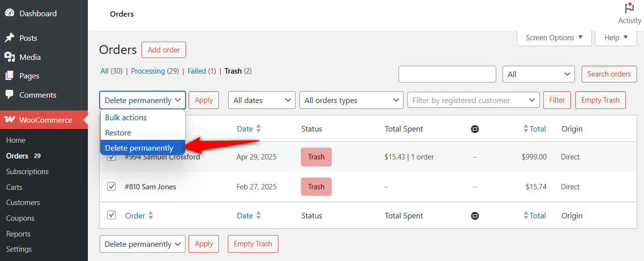Screen dimensions: 644x261
Task: Click inside the order search field
Action: coord(447,74)
